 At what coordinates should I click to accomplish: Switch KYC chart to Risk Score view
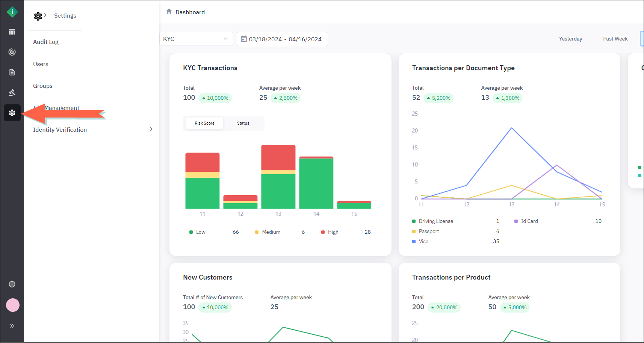coord(205,123)
